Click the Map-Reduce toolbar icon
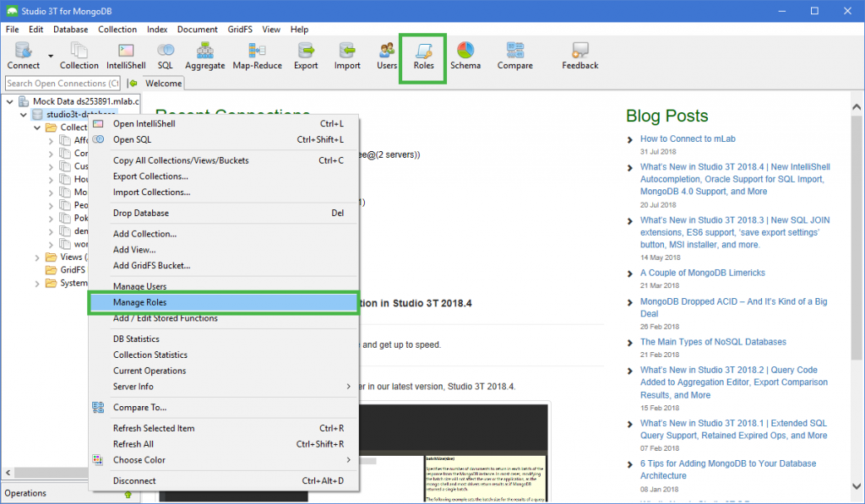Viewport: 865px width, 504px height. [257, 57]
